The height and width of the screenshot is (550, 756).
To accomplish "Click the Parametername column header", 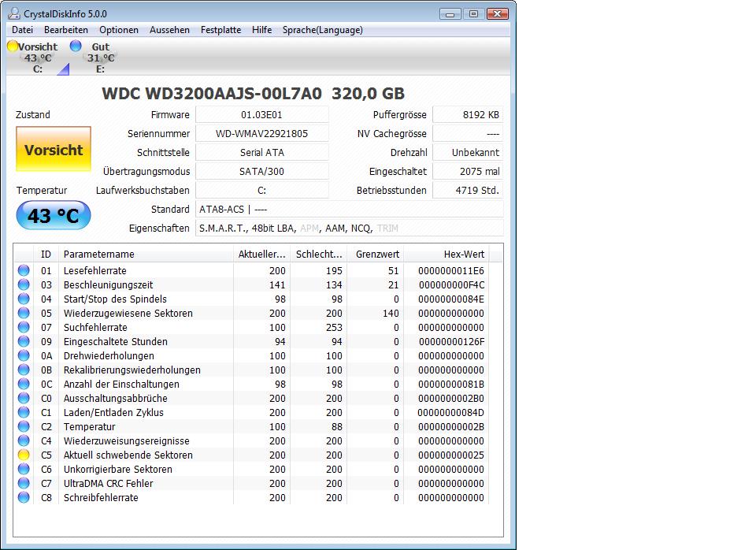I will pos(146,255).
